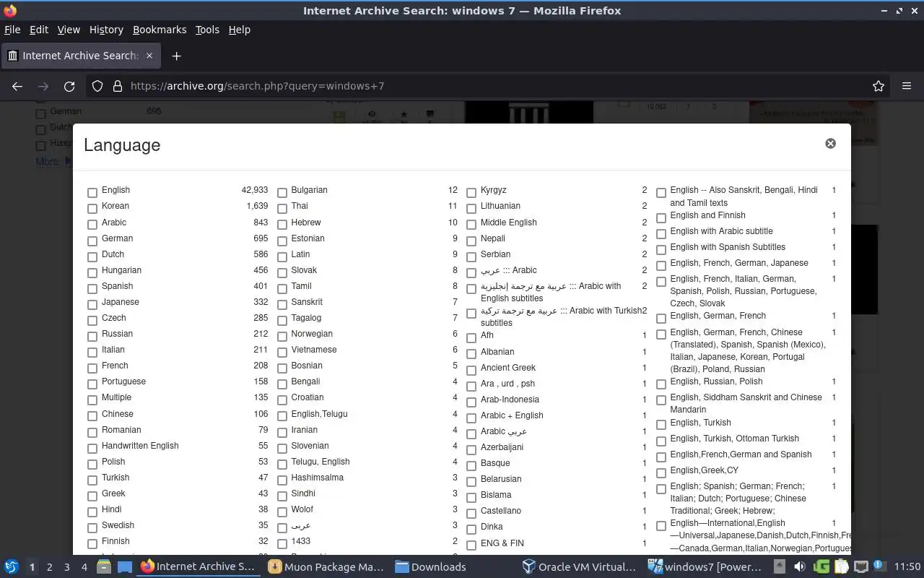Switch to workspace 3
Viewport: 924px width, 578px height.
pyautogui.click(x=66, y=567)
